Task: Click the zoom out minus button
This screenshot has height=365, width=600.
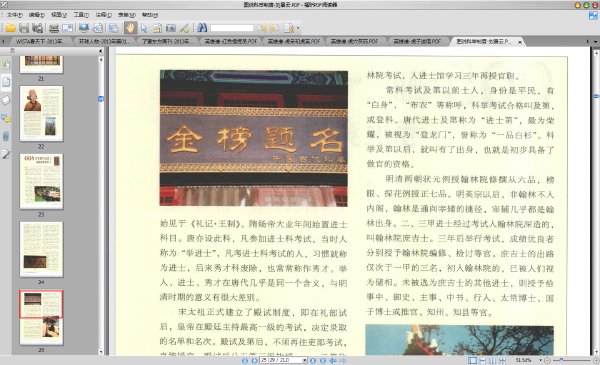Action: (x=547, y=360)
